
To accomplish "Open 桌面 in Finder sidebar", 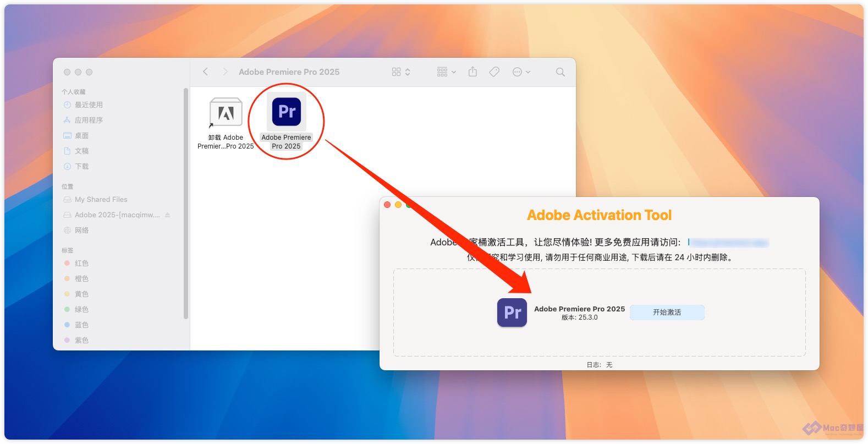I will pyautogui.click(x=81, y=135).
